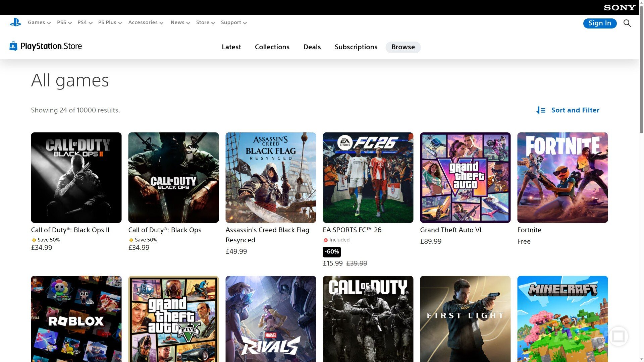Click the EA FC26 cover image

pos(368,178)
